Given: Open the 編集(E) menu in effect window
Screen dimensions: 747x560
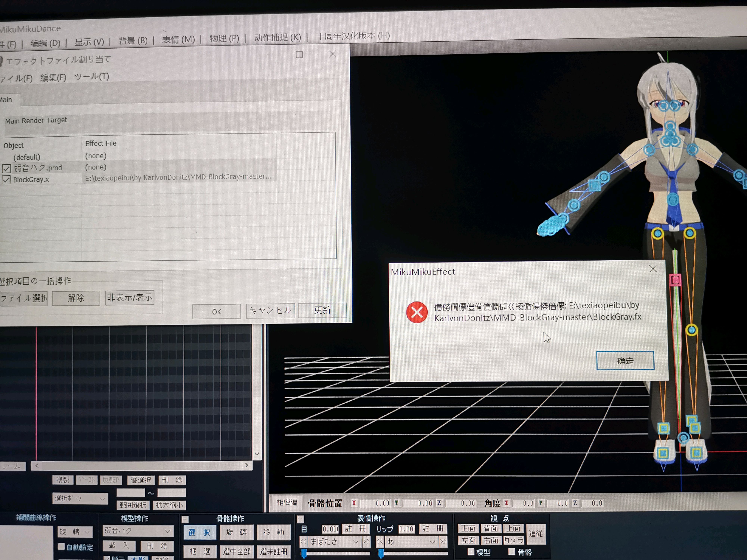Looking at the screenshot, I should click(x=53, y=78).
